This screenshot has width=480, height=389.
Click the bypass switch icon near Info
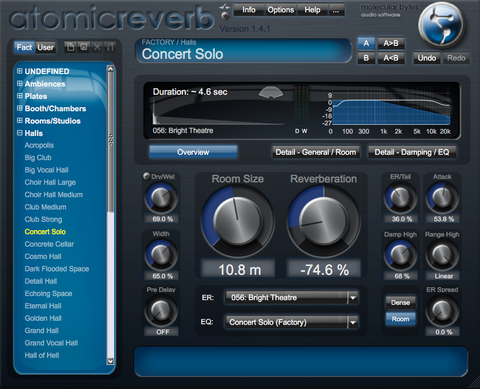(225, 6)
